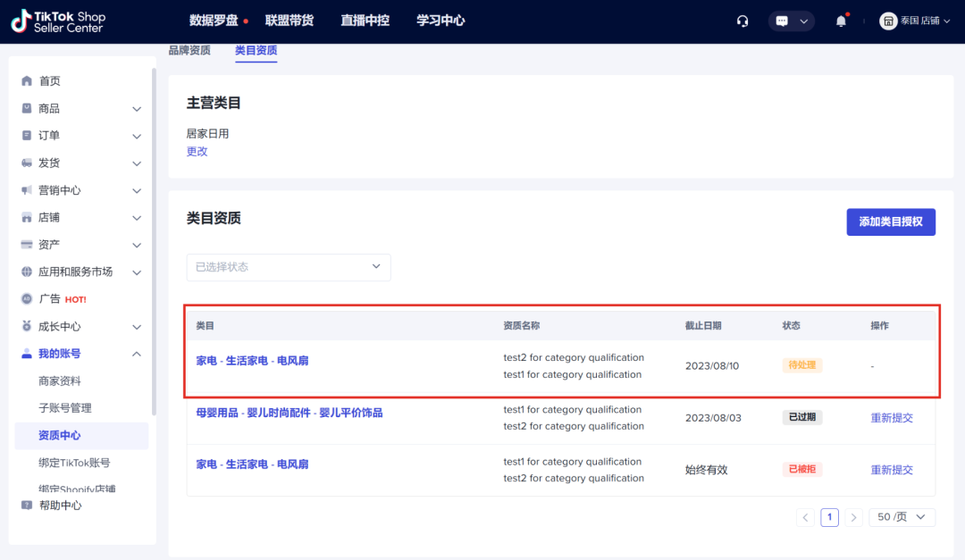Click the 截止日期 column header
The height and width of the screenshot is (560, 965).
point(703,325)
